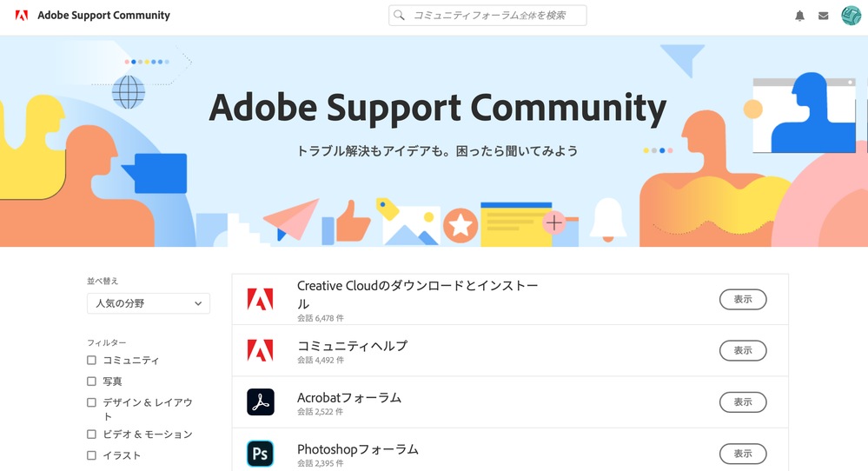Click the 表示 button for Acrobatフォーラム
This screenshot has height=471, width=868.
(743, 401)
